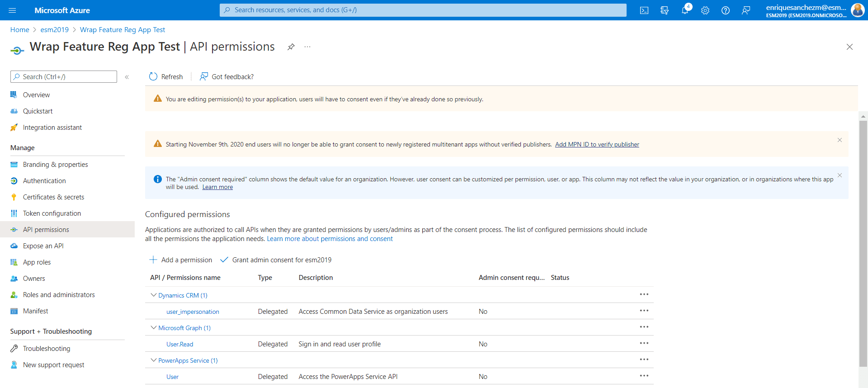Open the PowerApps User permission

pyautogui.click(x=172, y=377)
